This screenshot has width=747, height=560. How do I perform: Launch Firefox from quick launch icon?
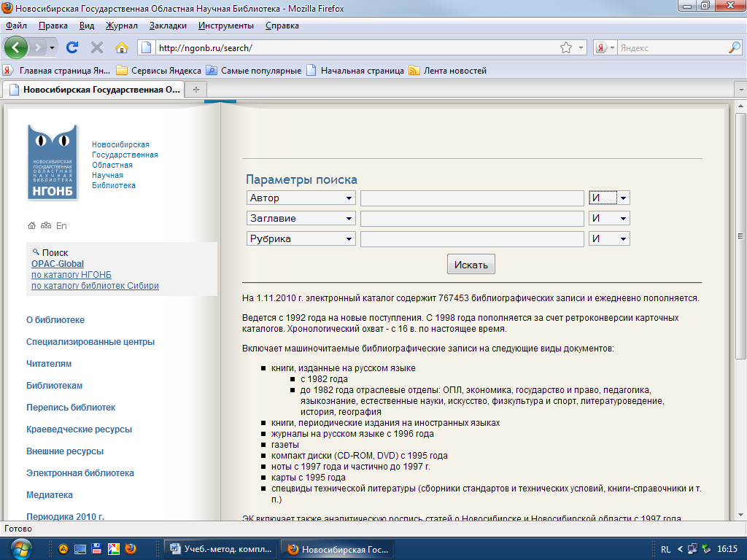131,549
